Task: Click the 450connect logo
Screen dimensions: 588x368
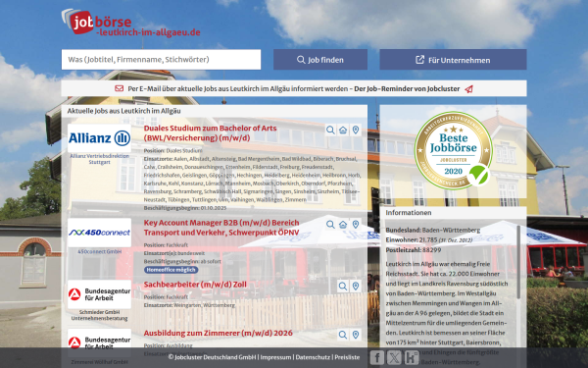Action: tap(99, 233)
